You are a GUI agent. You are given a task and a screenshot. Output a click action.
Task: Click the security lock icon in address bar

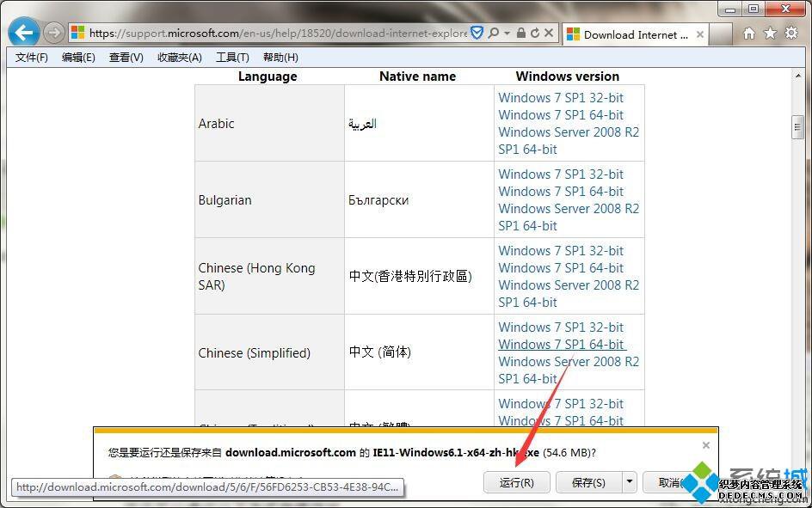521,34
